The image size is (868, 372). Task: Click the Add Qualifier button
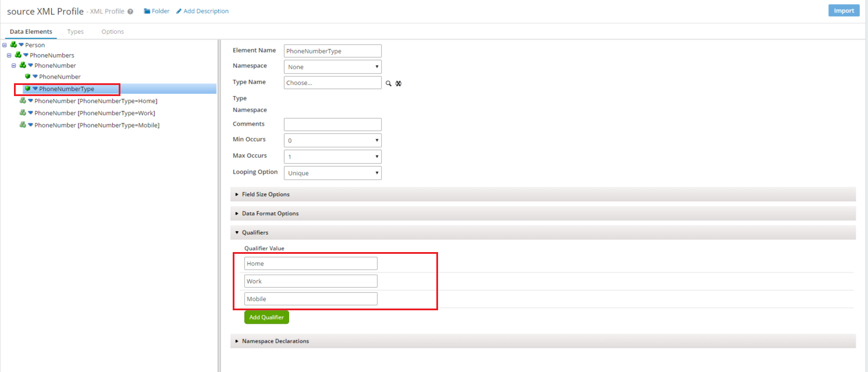[x=266, y=317]
